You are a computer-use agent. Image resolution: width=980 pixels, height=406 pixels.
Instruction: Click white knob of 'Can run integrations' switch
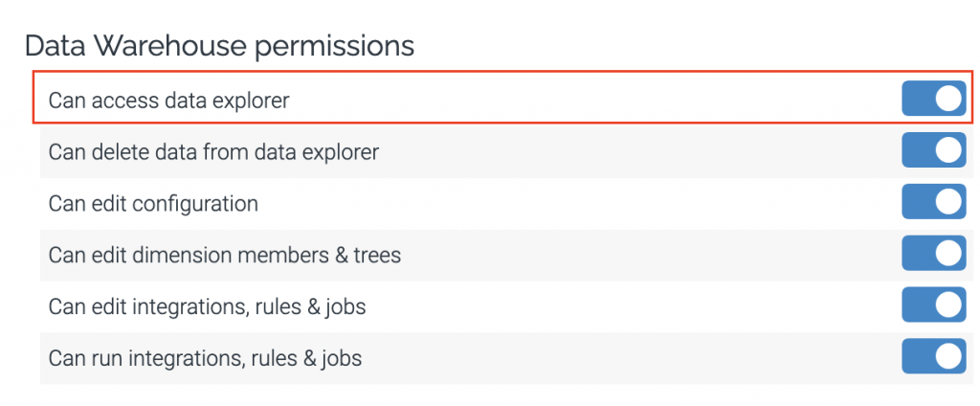pyautogui.click(x=947, y=357)
